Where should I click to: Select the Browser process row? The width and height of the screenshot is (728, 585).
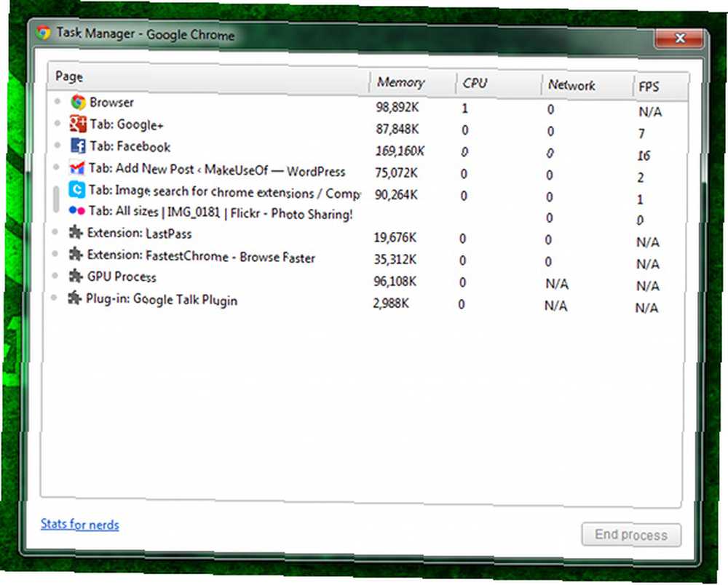coord(367,106)
